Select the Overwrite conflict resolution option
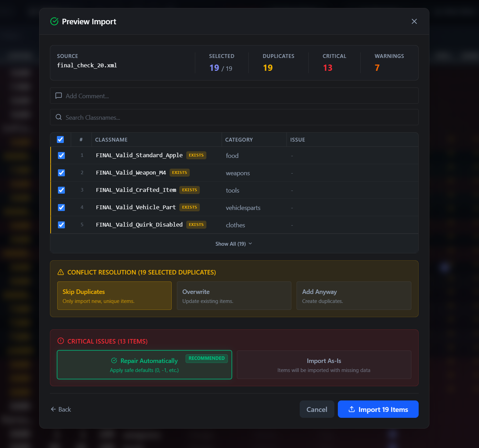Image resolution: width=479 pixels, height=448 pixels. pos(234,296)
